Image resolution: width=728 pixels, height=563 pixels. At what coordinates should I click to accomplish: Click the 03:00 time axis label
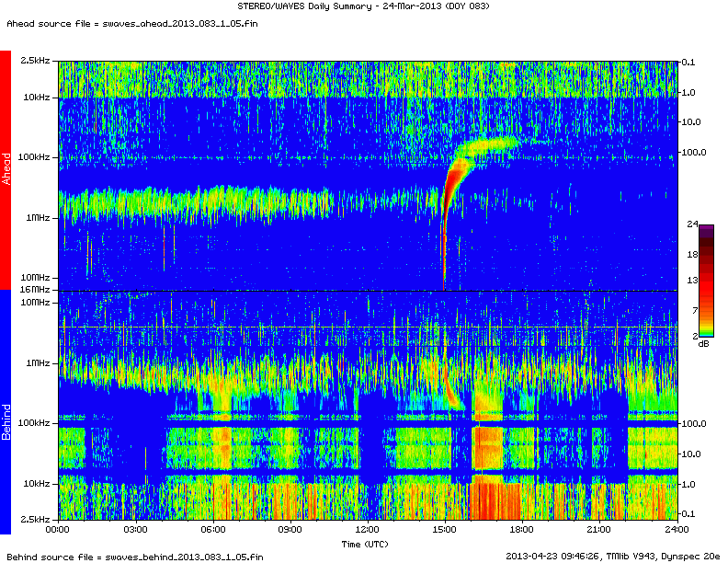(135, 530)
